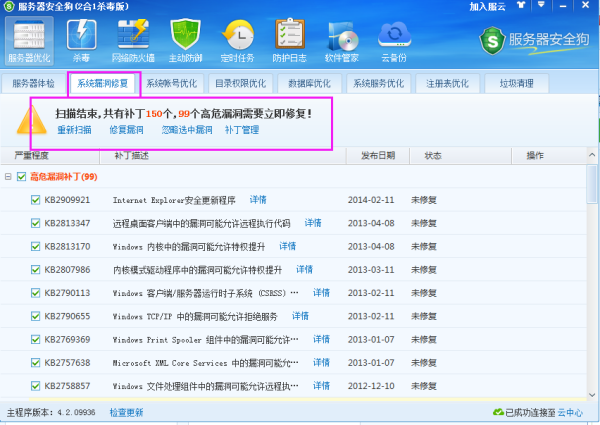Screen dimensions: 600x425
Task: Switch to the 目录权限优化 tab
Action: tap(240, 83)
